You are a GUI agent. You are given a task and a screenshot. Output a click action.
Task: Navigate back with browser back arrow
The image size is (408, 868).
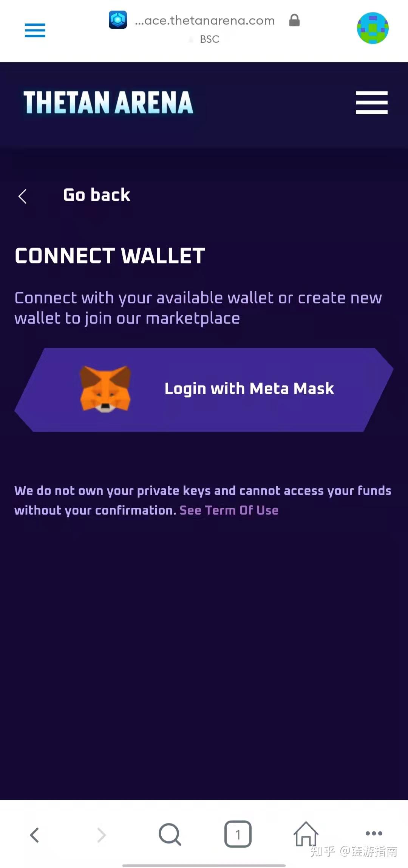point(34,835)
